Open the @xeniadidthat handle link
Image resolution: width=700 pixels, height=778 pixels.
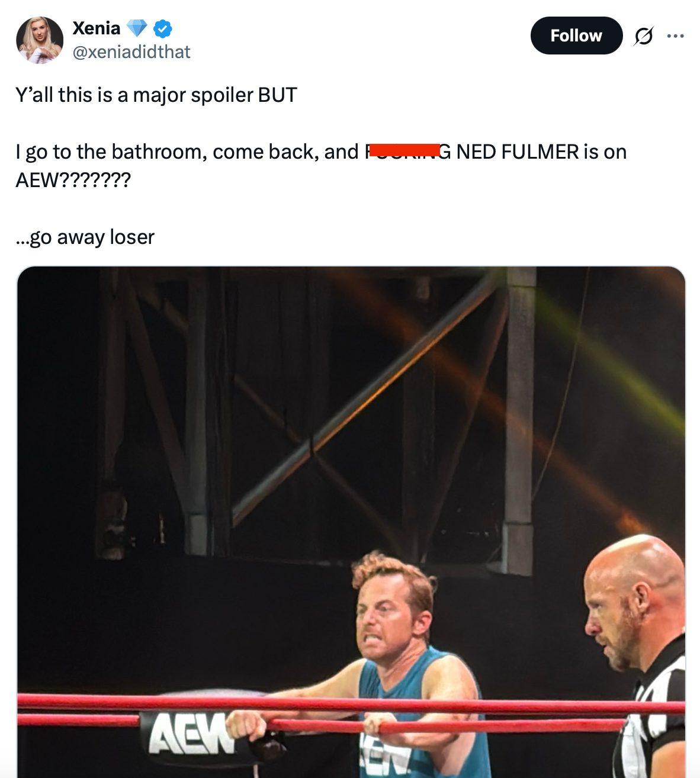tap(131, 52)
